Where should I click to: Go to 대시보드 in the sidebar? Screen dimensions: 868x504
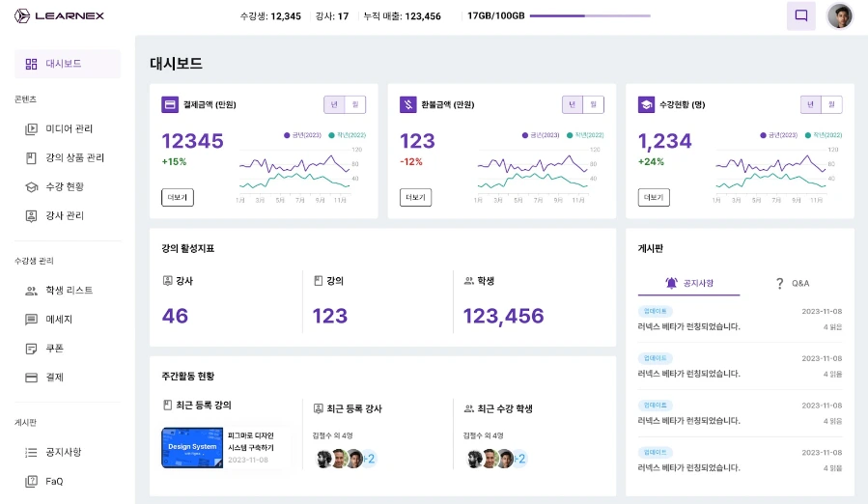pyautogui.click(x=68, y=64)
